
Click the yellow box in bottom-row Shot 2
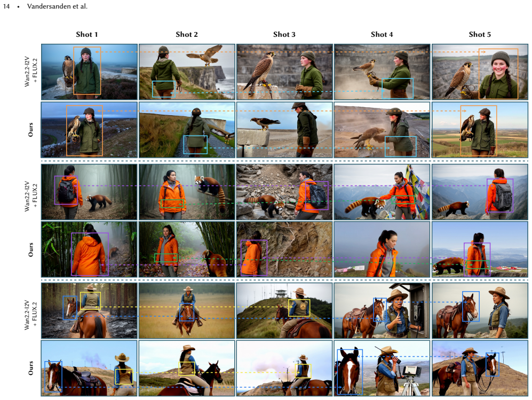(x=187, y=369)
